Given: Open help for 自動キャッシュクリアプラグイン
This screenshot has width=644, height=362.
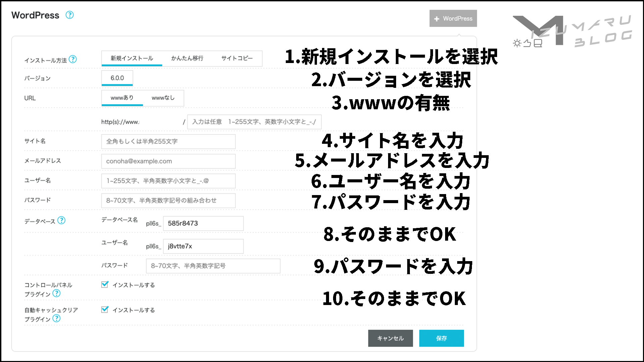Looking at the screenshot, I should pyautogui.click(x=57, y=318).
